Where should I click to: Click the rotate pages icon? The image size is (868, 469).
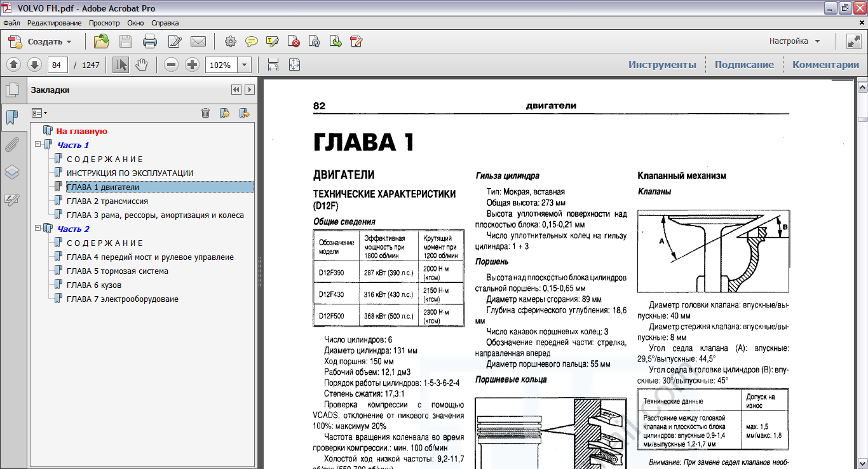point(314,42)
